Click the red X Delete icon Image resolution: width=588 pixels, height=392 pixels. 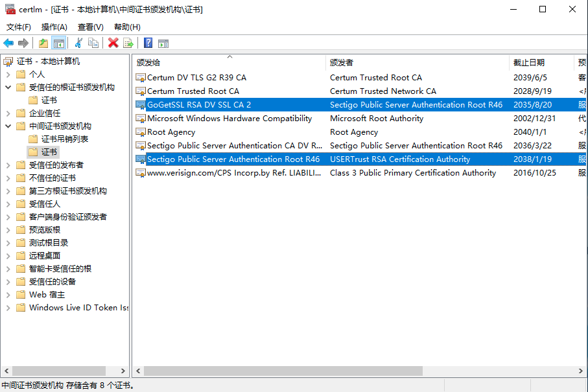[x=113, y=43]
